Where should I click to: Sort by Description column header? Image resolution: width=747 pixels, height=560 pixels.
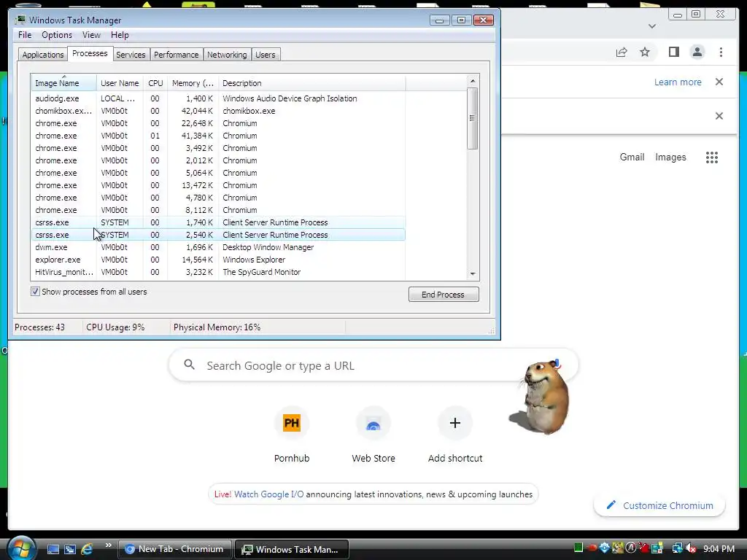[312, 83]
